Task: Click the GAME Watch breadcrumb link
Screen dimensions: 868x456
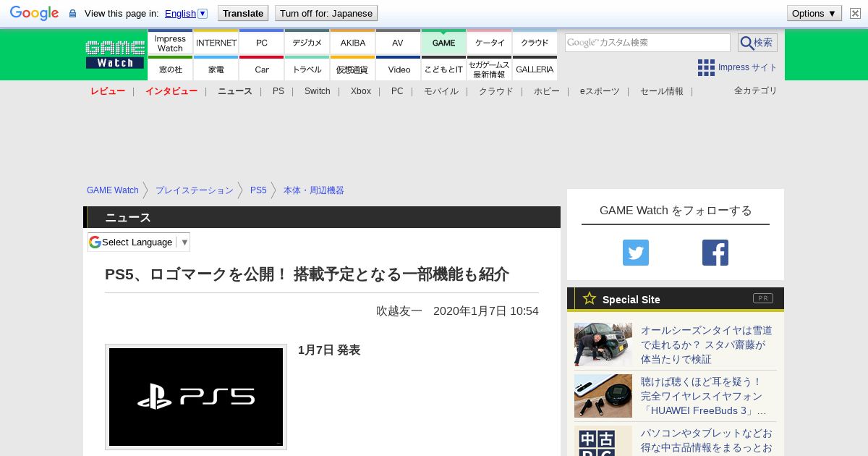Action: (113, 190)
